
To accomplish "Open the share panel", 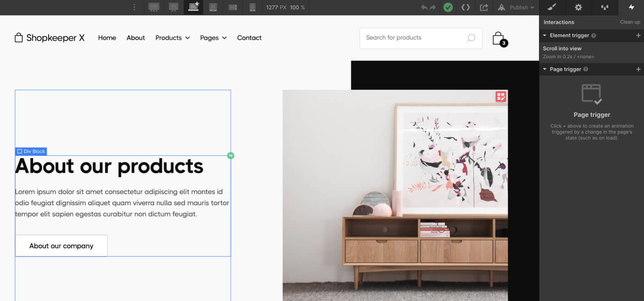I will pyautogui.click(x=483, y=7).
